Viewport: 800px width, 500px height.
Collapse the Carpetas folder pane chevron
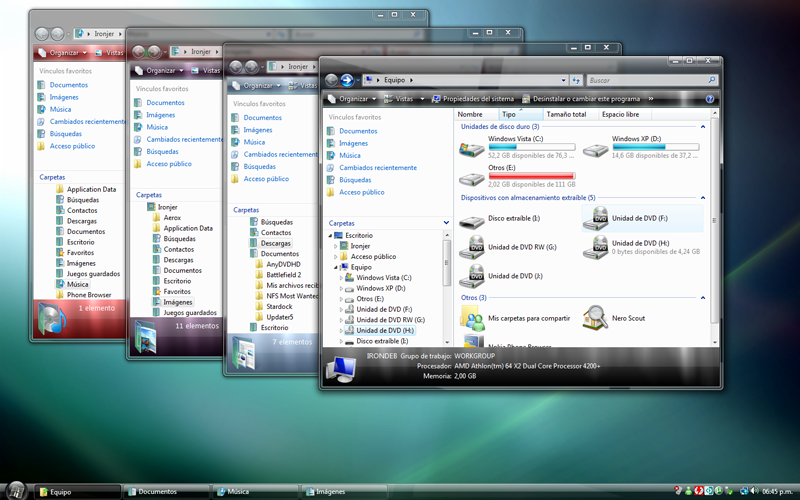[x=446, y=223]
